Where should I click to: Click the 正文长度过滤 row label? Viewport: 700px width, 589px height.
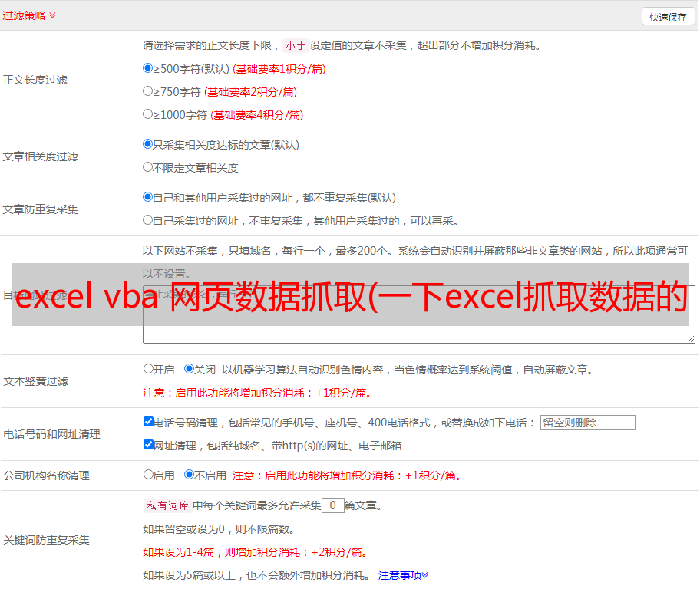tap(35, 81)
